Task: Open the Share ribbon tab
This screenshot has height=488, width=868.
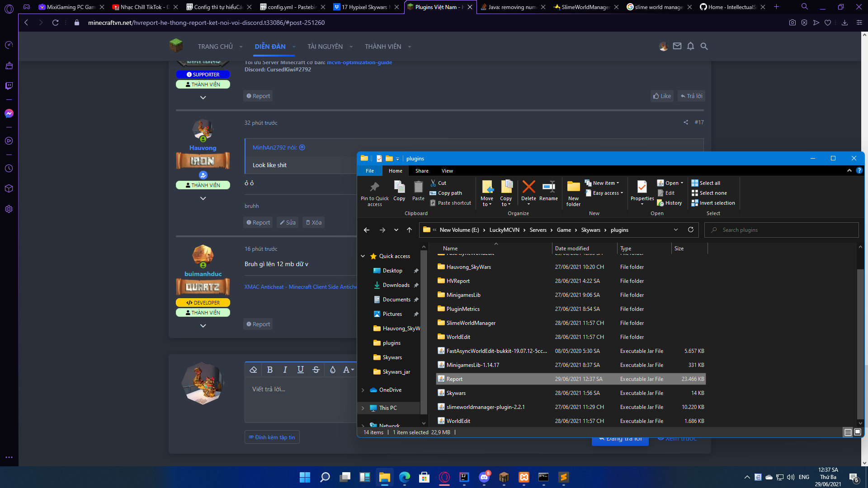Action: pos(422,171)
